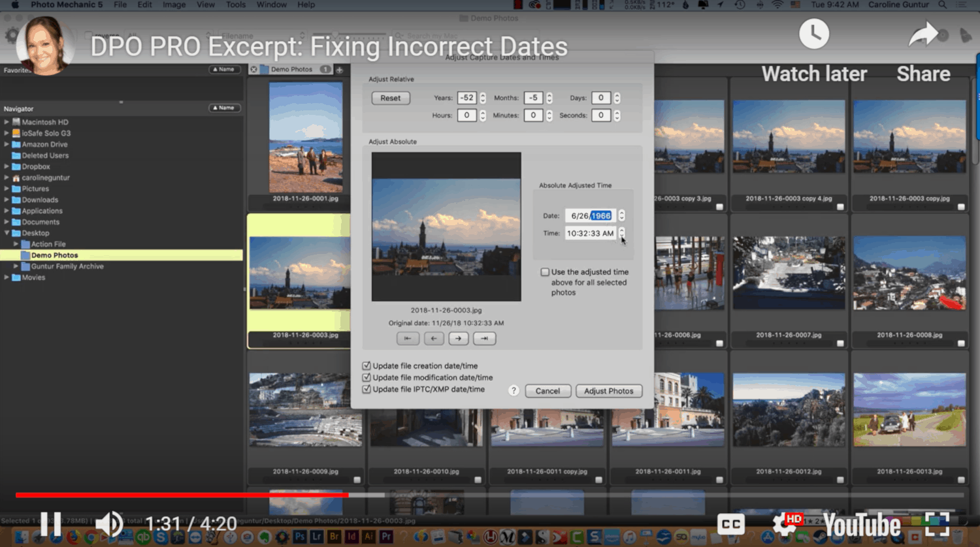Viewport: 980px width, 547px height.
Task: Open the Edit menu
Action: point(144,5)
